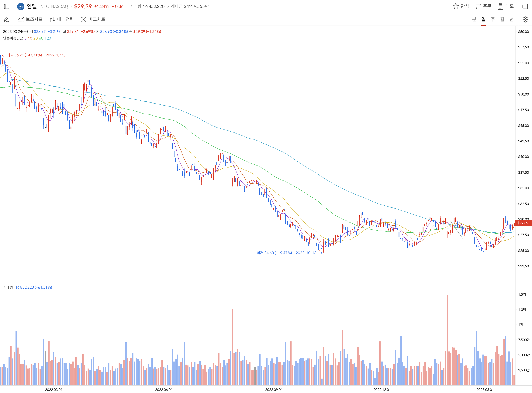Viewport: 532px width, 393px height.
Task: Select the drawing pencil tool
Action: coord(7,19)
